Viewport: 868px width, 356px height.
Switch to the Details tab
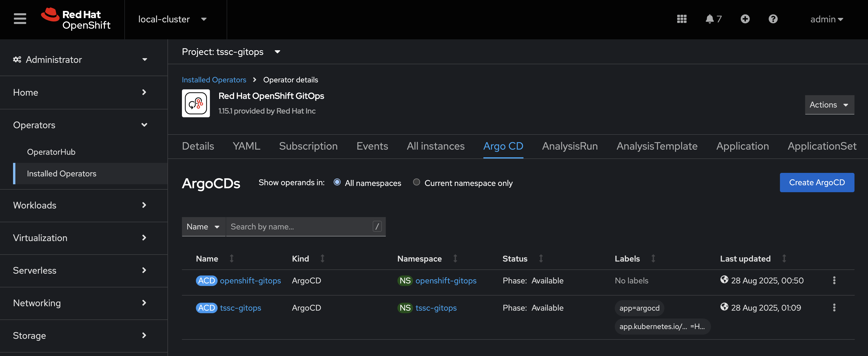point(198,146)
